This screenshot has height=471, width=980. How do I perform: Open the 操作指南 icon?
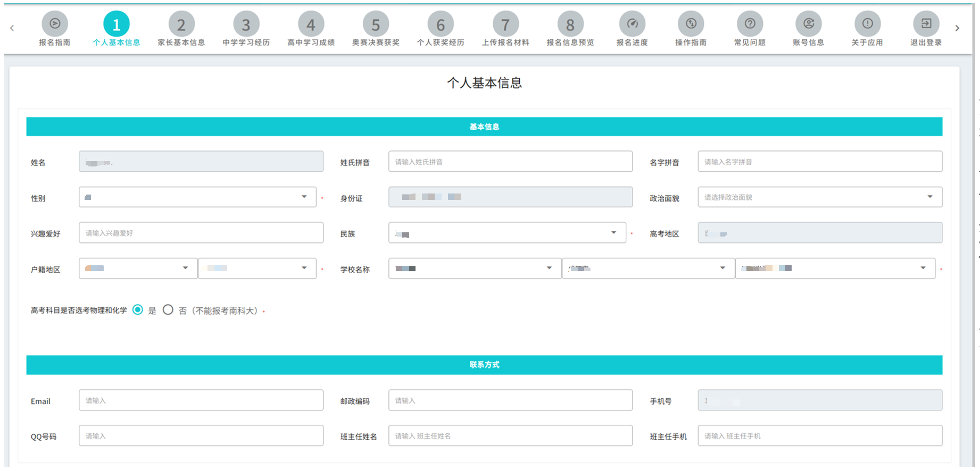coord(691,24)
